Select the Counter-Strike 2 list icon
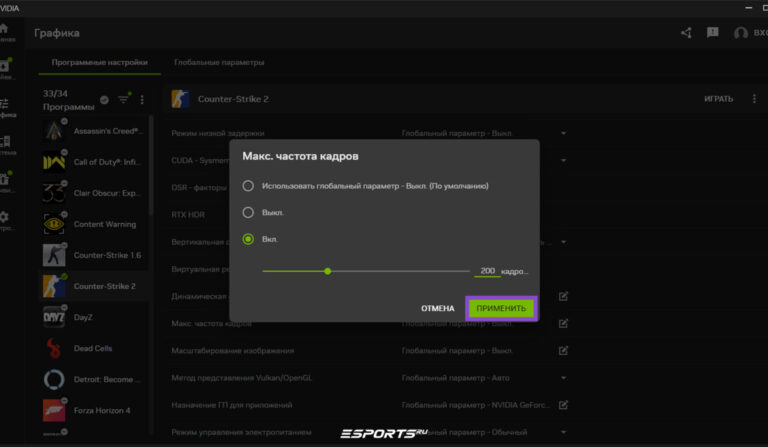This screenshot has width=768, height=447. pyautogui.click(x=54, y=286)
